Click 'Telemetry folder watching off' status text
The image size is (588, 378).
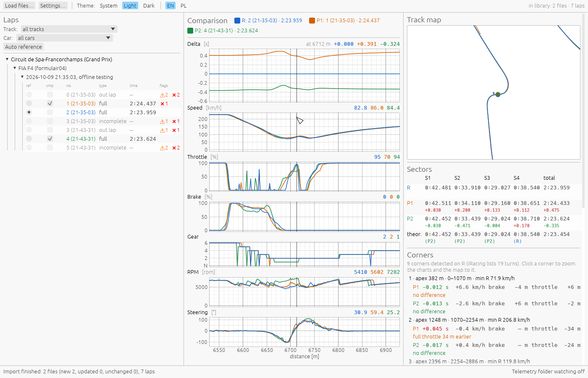coord(548,371)
